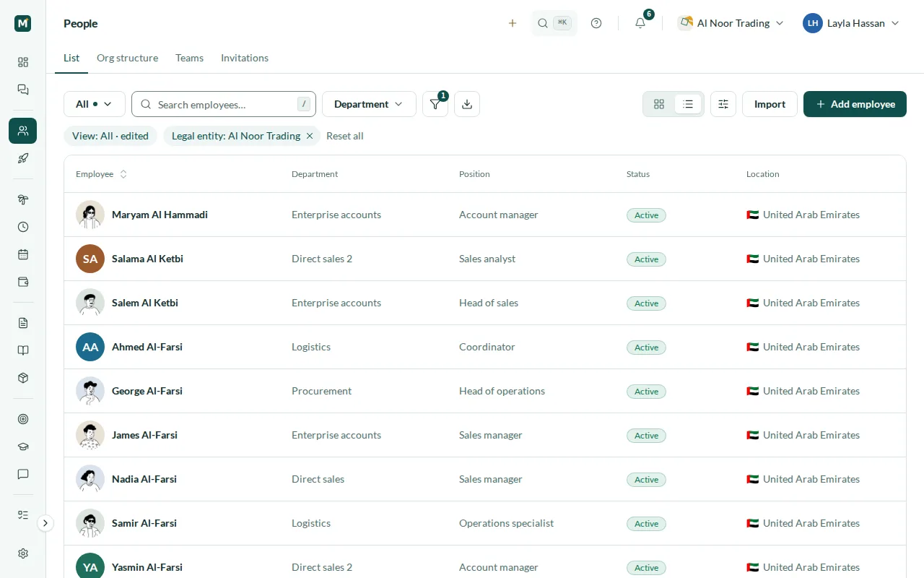
Task: Open the graduation cap icon in sidebar
Action: tap(23, 447)
